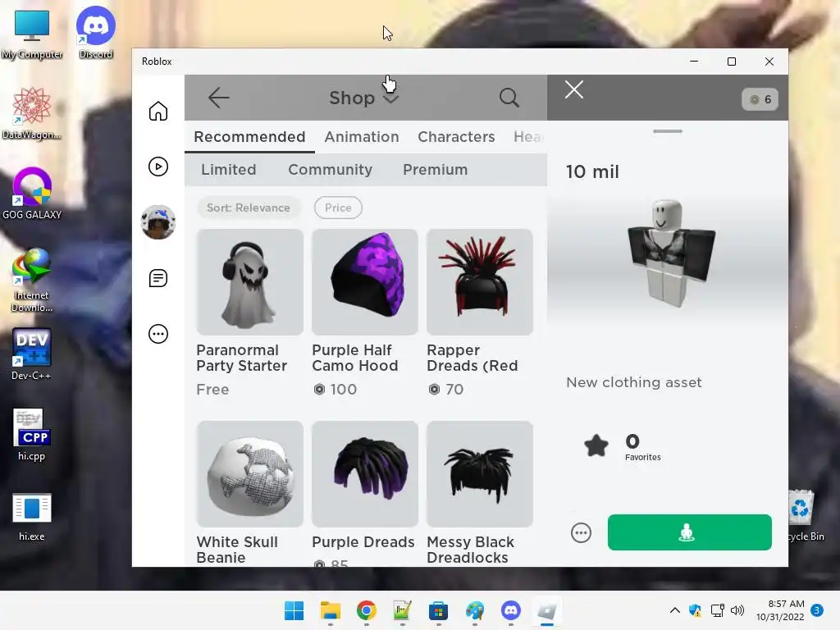Screen dimensions: 840x630
Task: Open the Shop search magnifier
Action: pyautogui.click(x=509, y=98)
